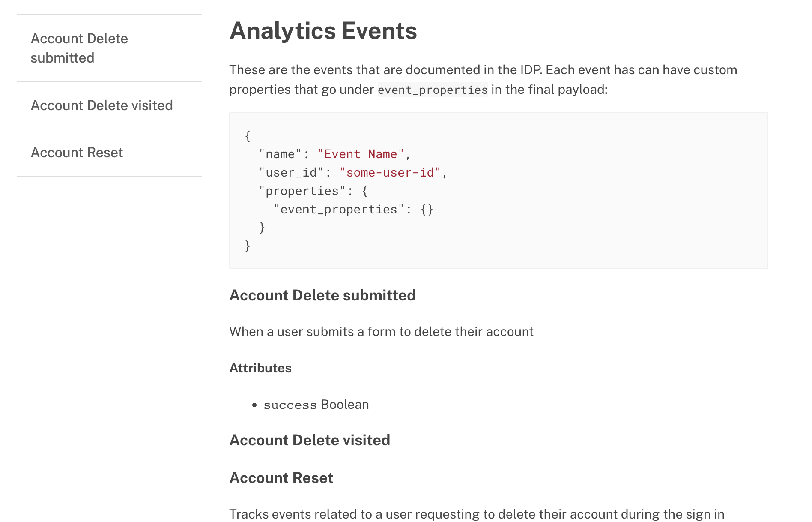The height and width of the screenshot is (522, 812).
Task: Click the Account Delete visited section heading
Action: [309, 440]
